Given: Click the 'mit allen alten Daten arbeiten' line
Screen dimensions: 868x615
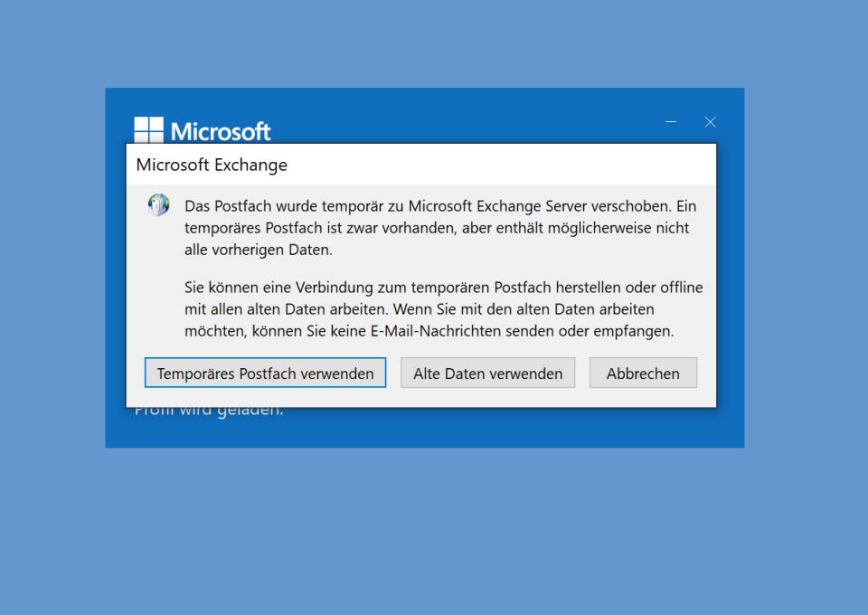Looking at the screenshot, I should 419,309.
